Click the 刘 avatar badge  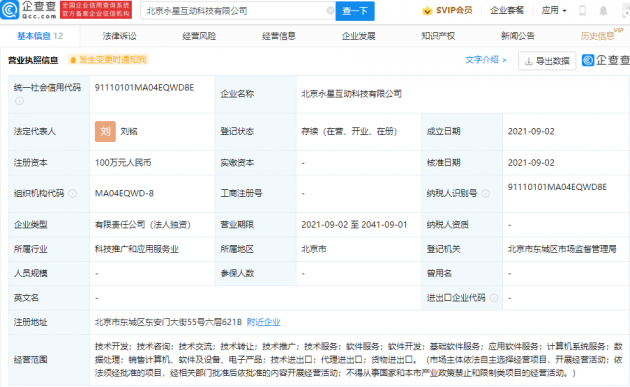click(105, 131)
